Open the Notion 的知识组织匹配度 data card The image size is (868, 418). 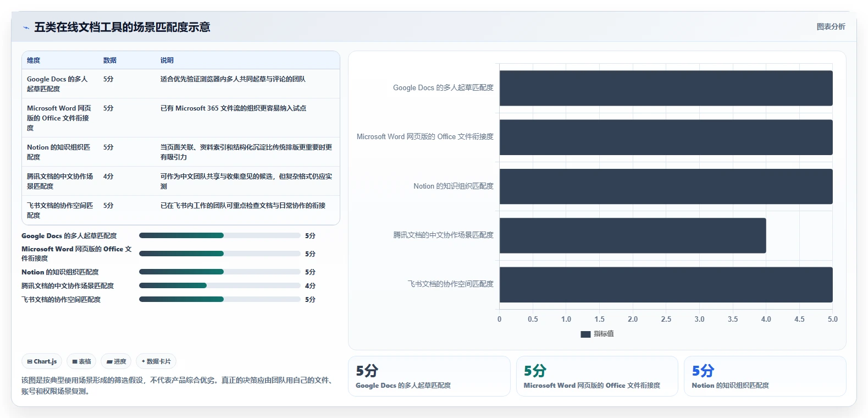point(765,376)
